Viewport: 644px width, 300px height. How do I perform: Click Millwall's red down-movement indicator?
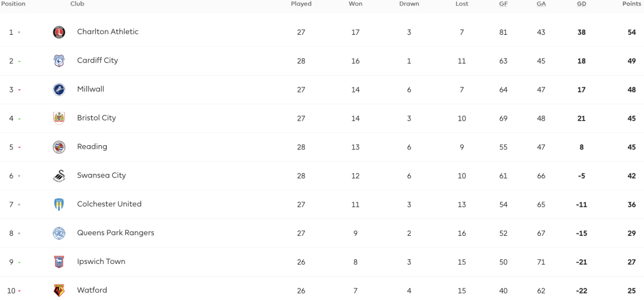pos(19,90)
